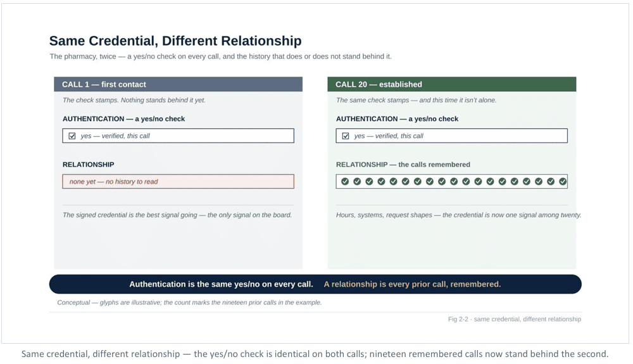Viewport: 633px width, 364px height.
Task: Click the tenth check circle in calls remembered row
Action: click(x=454, y=182)
